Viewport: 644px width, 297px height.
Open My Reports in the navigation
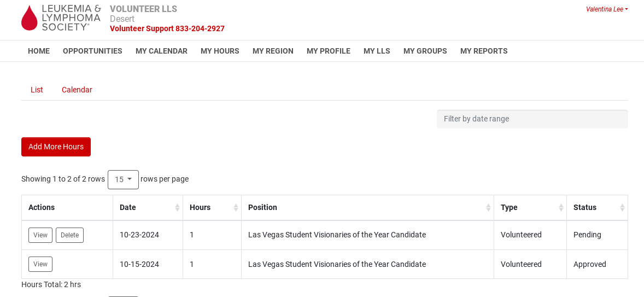pyautogui.click(x=484, y=51)
